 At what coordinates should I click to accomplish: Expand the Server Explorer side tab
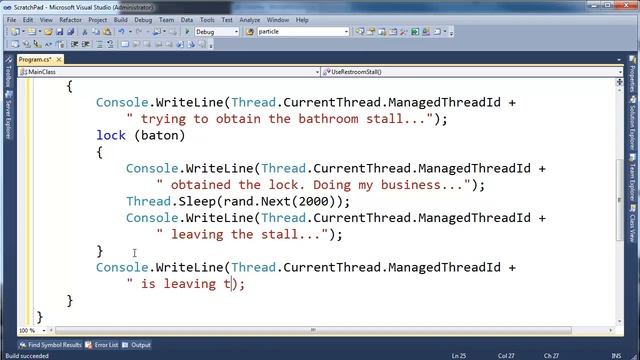click(x=8, y=116)
